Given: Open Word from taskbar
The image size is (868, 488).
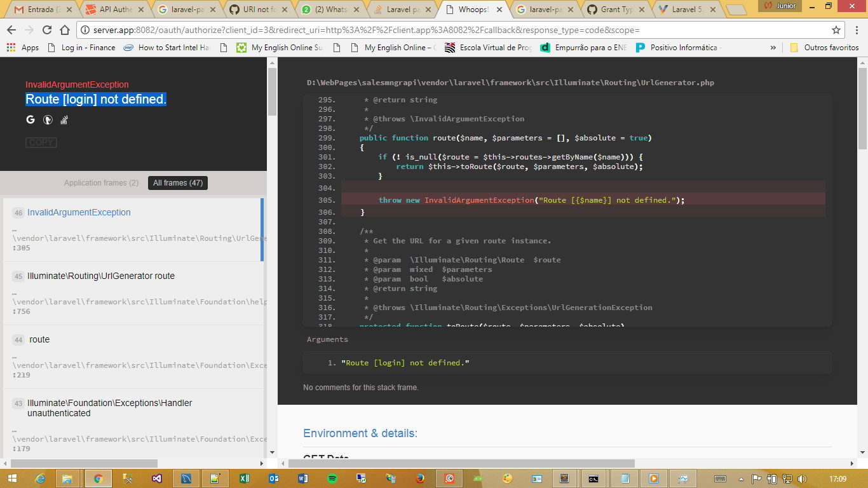Looking at the screenshot, I should click(303, 478).
